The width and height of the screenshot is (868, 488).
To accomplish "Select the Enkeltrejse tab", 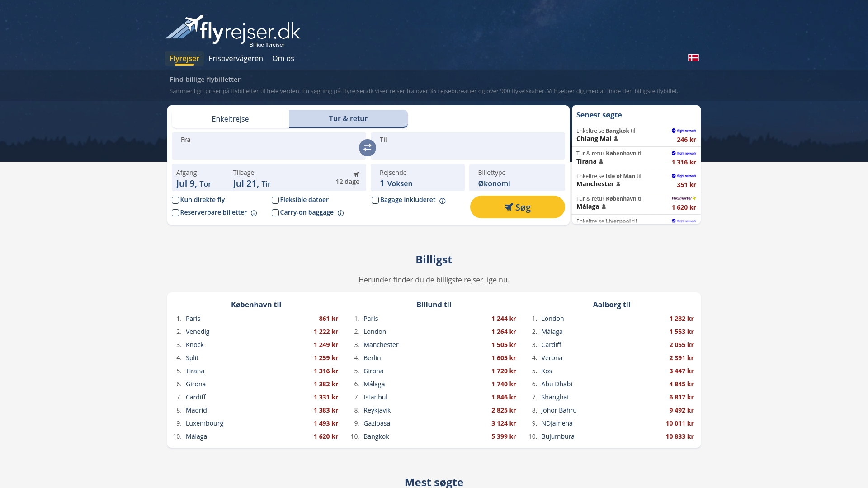I will [230, 119].
